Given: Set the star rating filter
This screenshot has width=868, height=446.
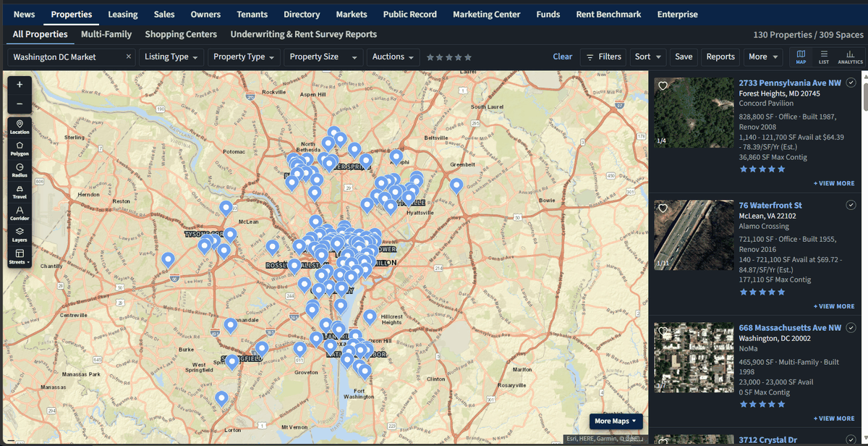Looking at the screenshot, I should [448, 57].
